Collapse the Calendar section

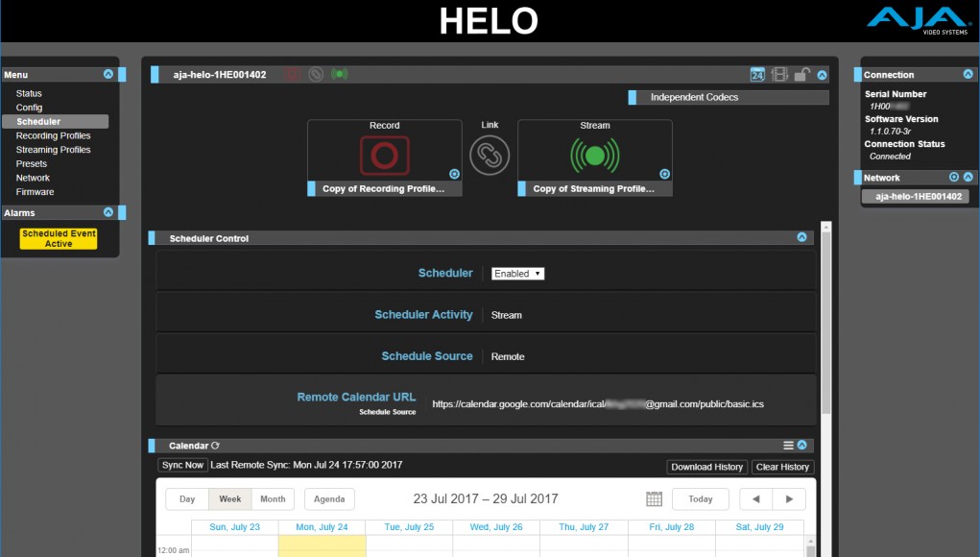point(801,445)
